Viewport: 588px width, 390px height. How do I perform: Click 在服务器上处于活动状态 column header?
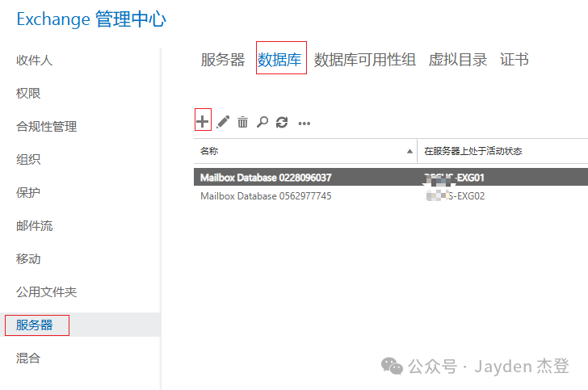477,151
